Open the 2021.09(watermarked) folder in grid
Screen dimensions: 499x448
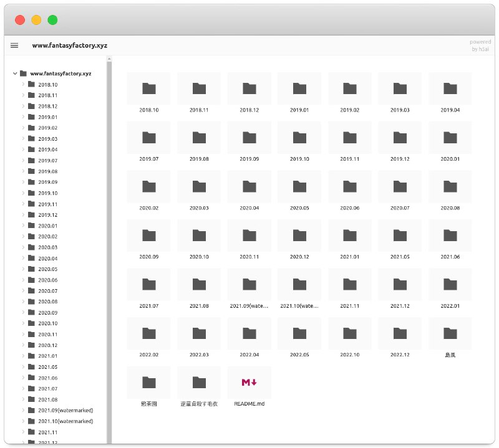point(249,285)
